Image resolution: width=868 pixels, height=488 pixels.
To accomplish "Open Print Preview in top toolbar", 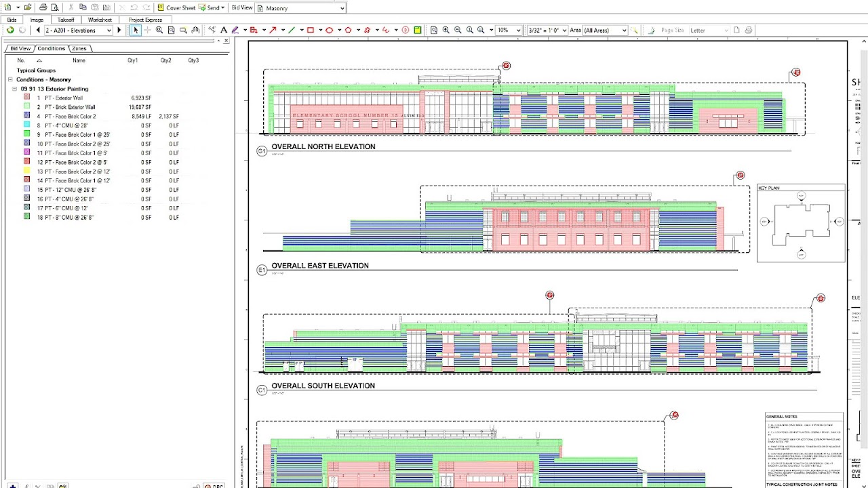I will pyautogui.click(x=55, y=7).
